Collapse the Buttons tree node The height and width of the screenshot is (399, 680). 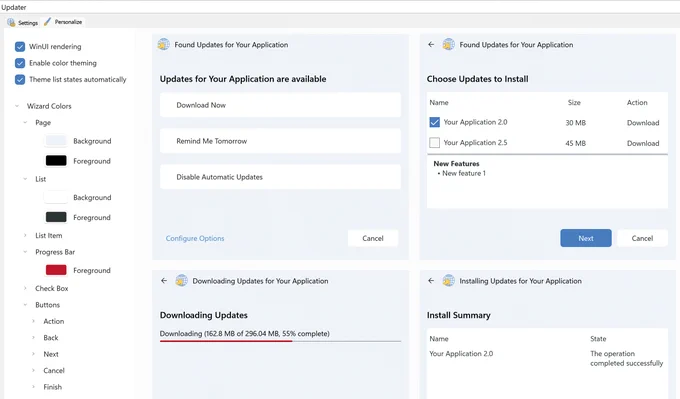pos(25,305)
